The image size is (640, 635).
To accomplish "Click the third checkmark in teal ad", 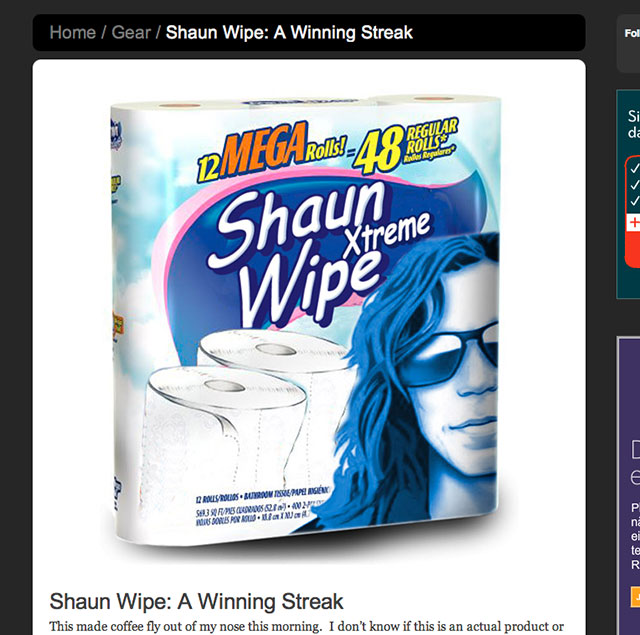I will pos(635,201).
